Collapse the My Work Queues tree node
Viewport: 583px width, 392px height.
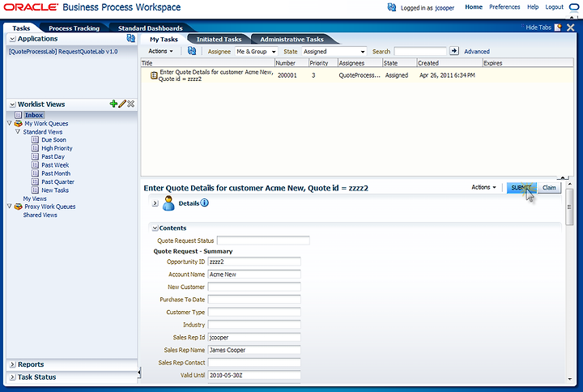click(x=10, y=123)
